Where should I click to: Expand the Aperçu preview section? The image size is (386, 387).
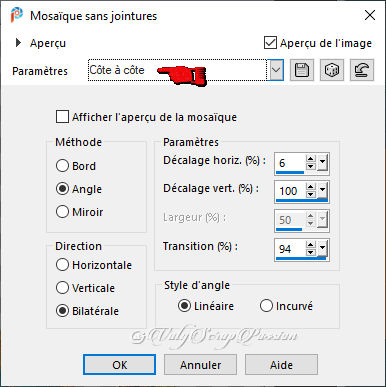(18, 43)
